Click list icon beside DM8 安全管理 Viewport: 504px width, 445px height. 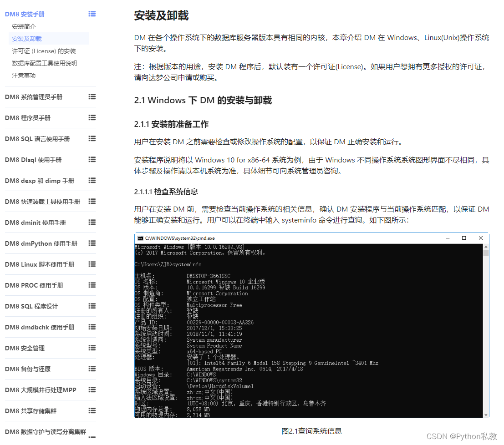pyautogui.click(x=92, y=348)
